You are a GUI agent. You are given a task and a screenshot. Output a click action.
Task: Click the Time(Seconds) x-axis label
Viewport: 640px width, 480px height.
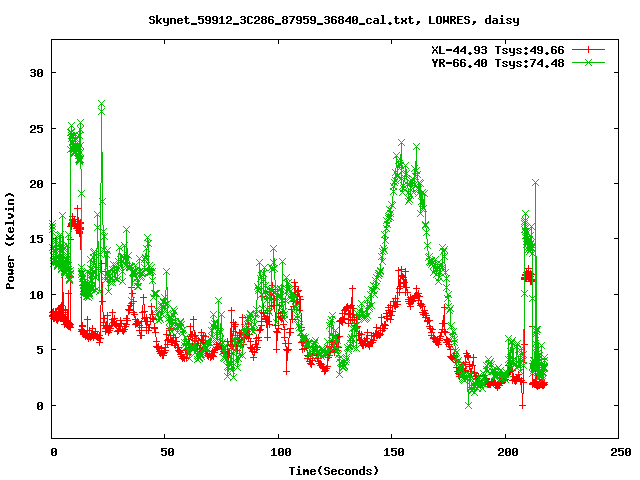334,470
